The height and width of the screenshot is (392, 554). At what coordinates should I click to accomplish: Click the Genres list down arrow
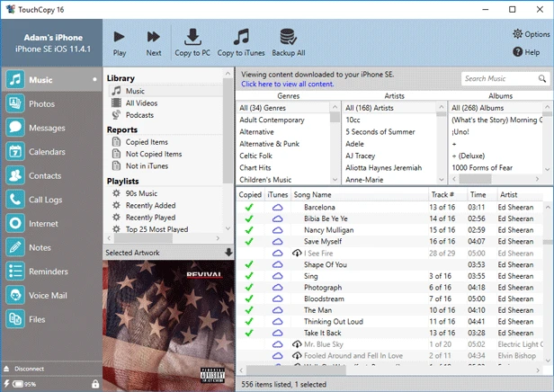(x=335, y=180)
